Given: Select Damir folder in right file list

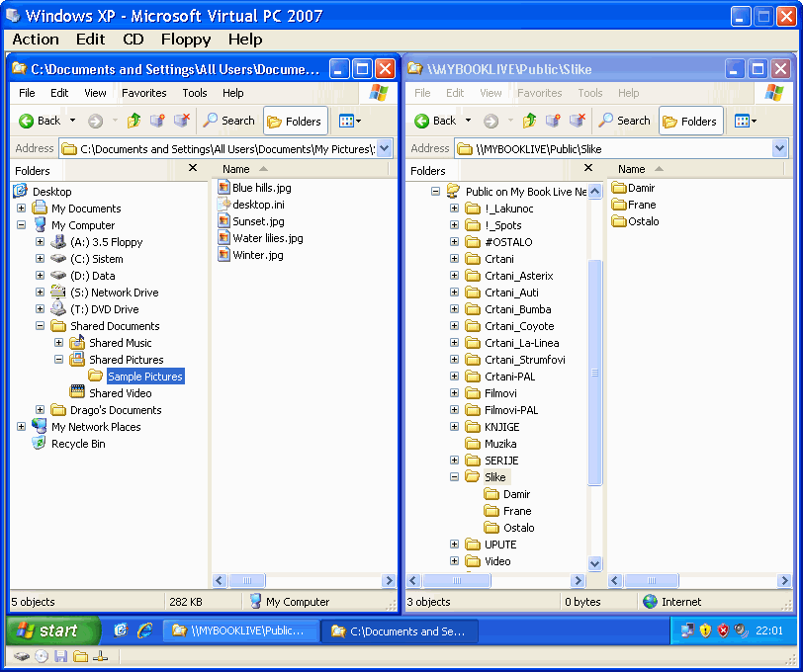Looking at the screenshot, I should point(634,188).
